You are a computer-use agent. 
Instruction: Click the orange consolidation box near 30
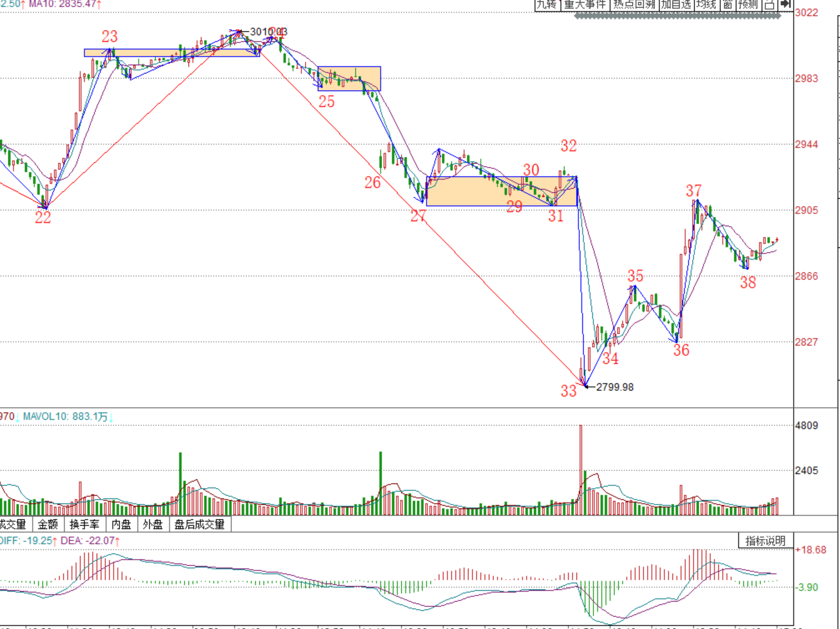(x=501, y=191)
